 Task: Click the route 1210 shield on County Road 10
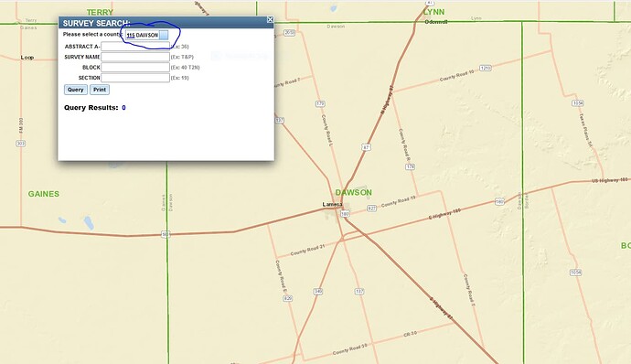486,68
